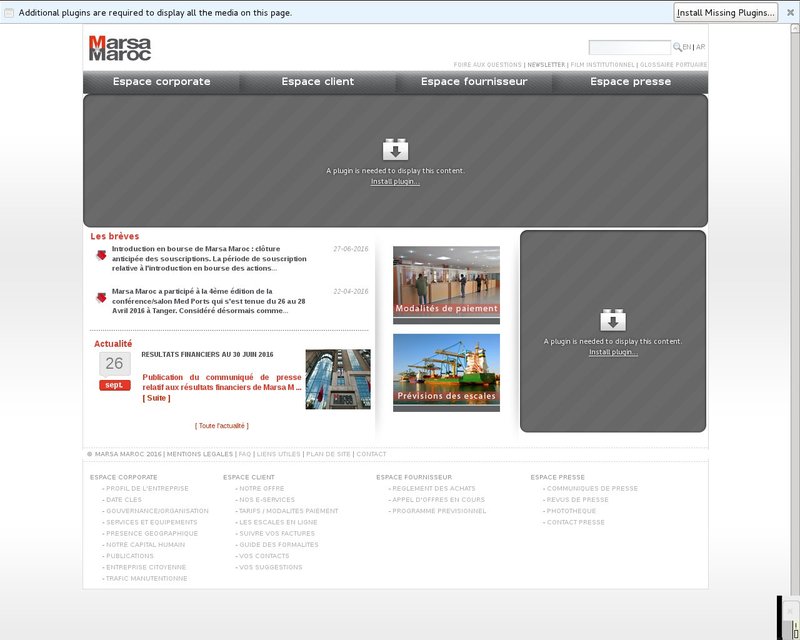Open the Film institutionnel link
The height and width of the screenshot is (640, 800).
pyautogui.click(x=603, y=65)
